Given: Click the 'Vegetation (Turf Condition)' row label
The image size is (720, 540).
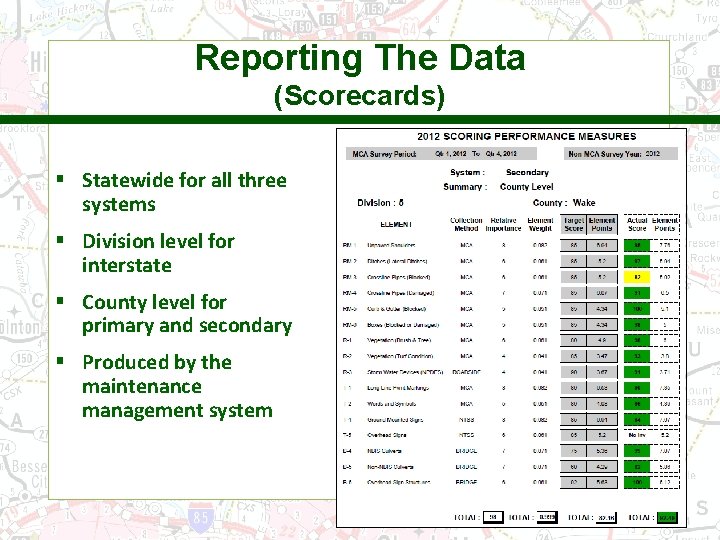Looking at the screenshot, I should point(400,356).
